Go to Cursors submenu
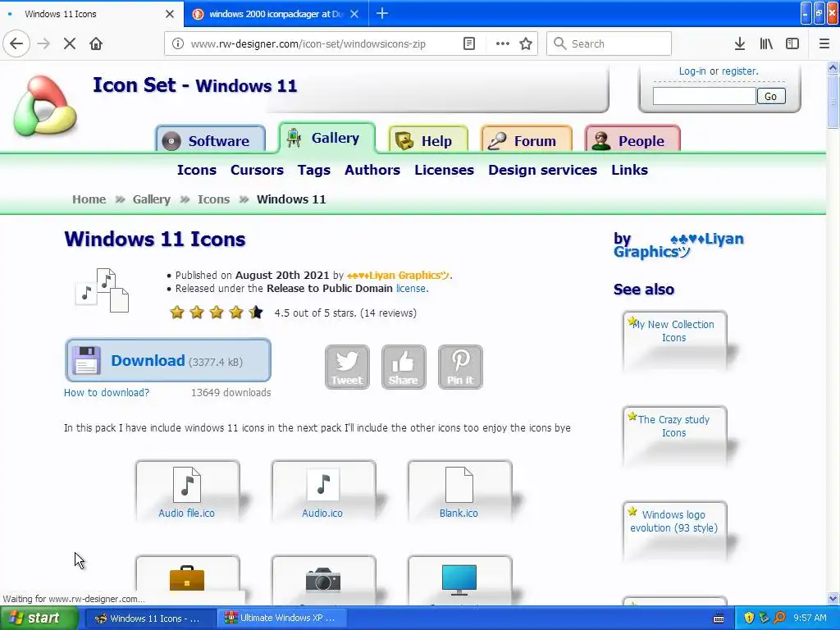 click(x=257, y=170)
